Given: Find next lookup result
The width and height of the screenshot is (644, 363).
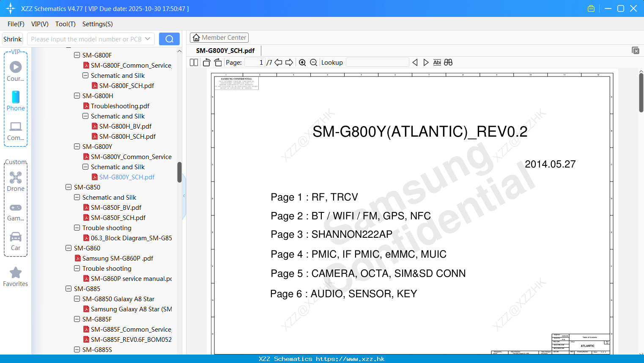Looking at the screenshot, I should coord(426,62).
